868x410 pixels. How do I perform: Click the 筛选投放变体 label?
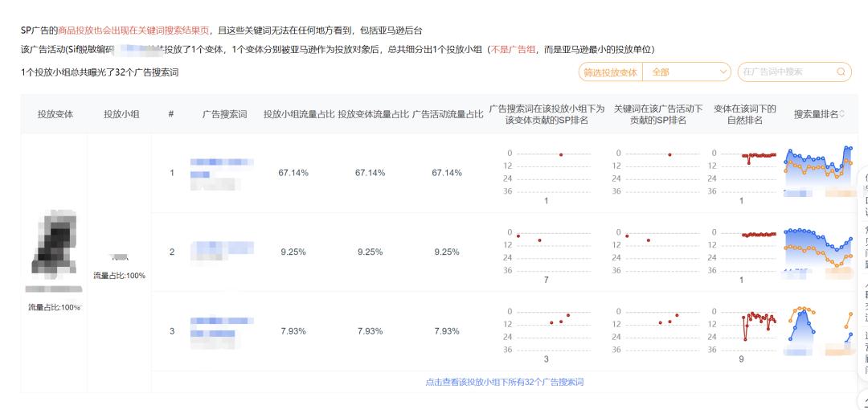[x=611, y=72]
